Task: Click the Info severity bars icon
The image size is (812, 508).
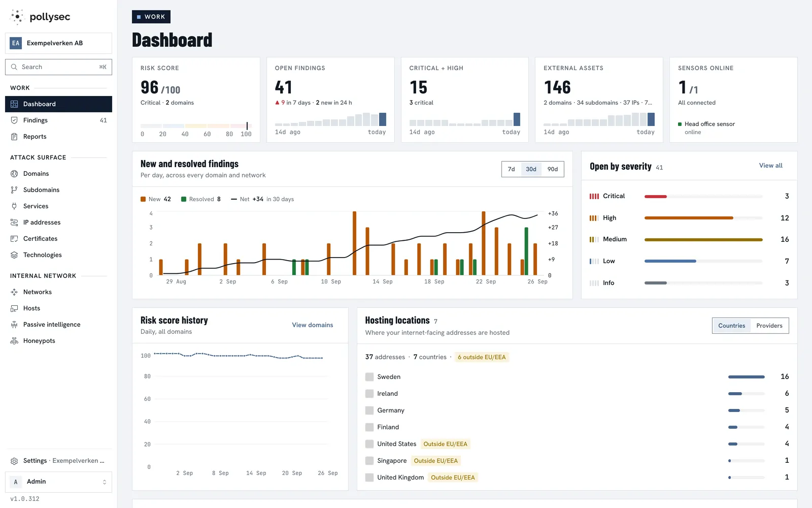Action: point(594,283)
